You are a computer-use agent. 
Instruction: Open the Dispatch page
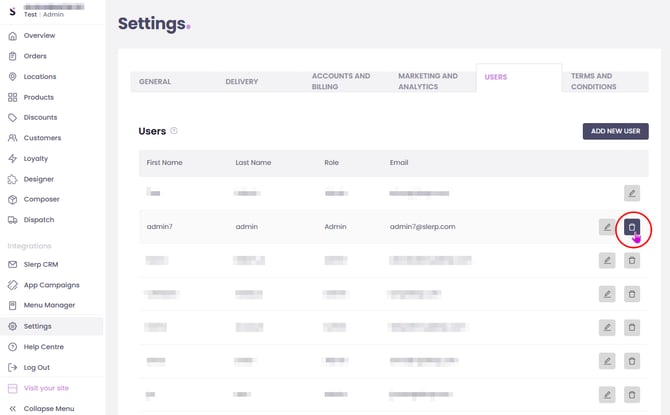[38, 219]
